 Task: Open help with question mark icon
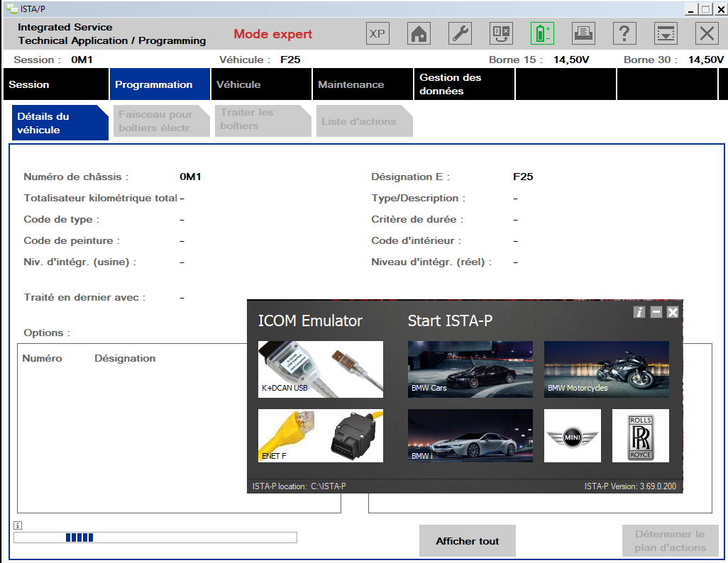tap(624, 34)
